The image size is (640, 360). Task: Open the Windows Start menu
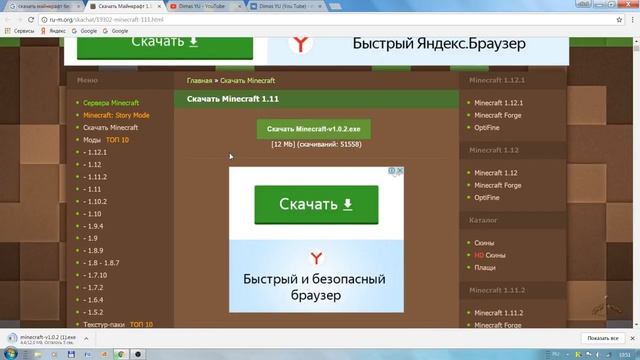point(10,354)
